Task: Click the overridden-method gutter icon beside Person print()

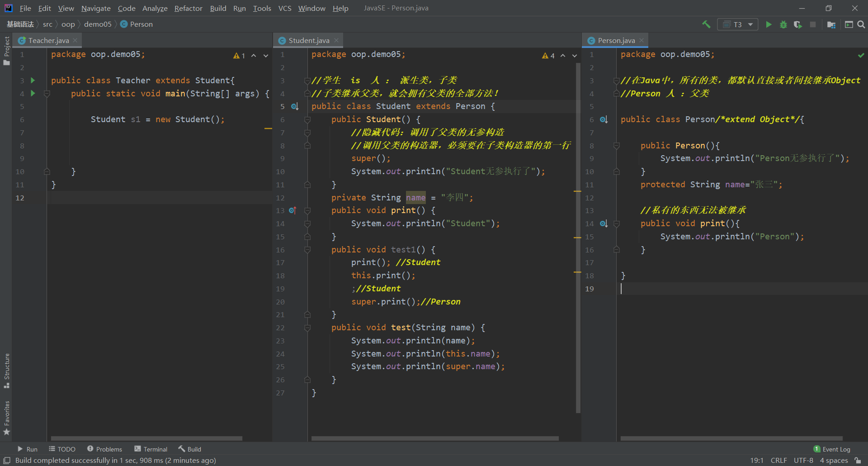Action: [603, 223]
